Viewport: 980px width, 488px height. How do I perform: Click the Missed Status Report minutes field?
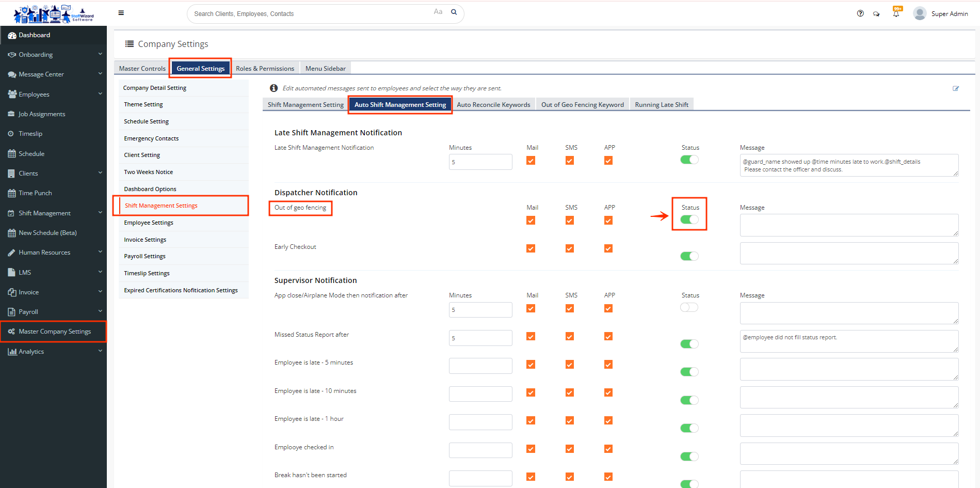480,338
